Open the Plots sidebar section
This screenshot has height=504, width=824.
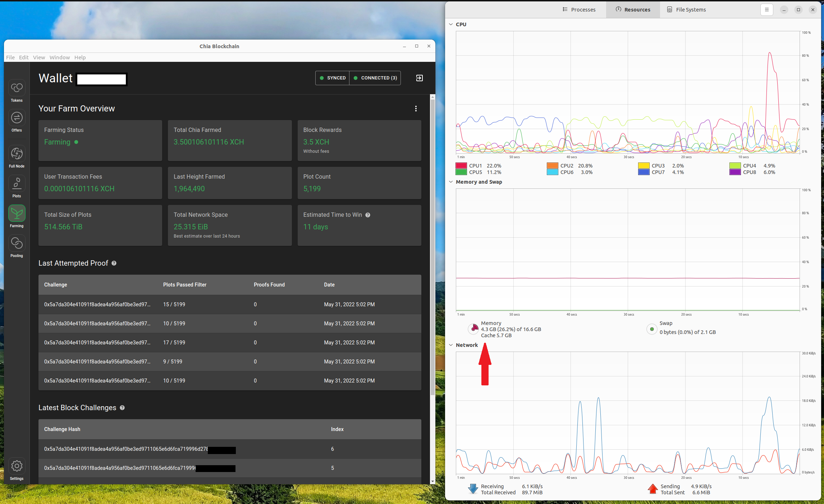(17, 187)
